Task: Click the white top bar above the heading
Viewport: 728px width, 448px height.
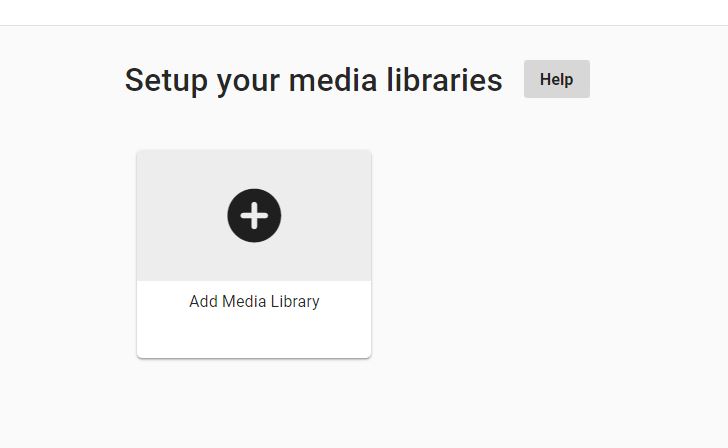Action: tap(364, 12)
